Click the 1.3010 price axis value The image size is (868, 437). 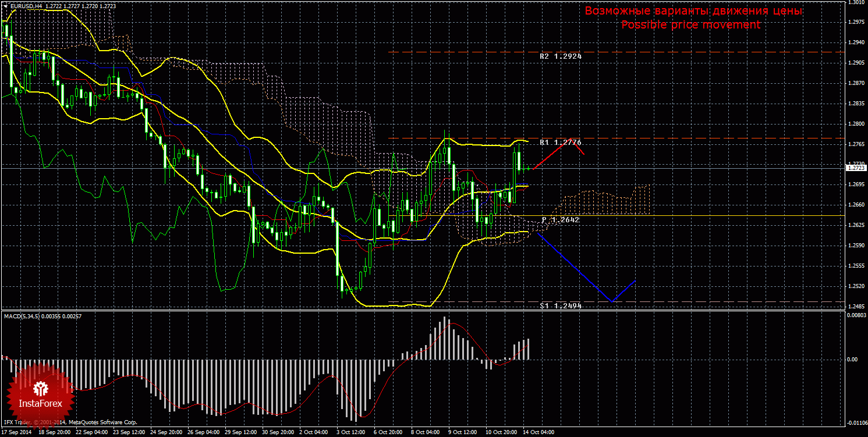pyautogui.click(x=856, y=2)
